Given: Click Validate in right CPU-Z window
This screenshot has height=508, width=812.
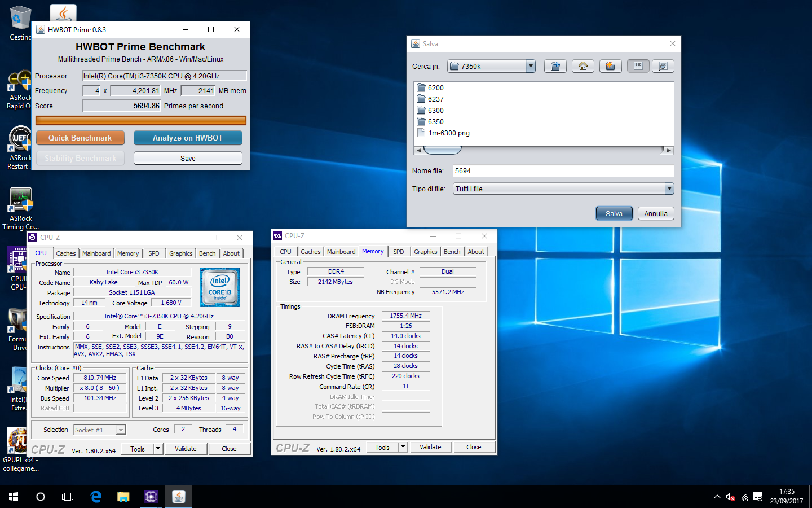Looking at the screenshot, I should 430,448.
